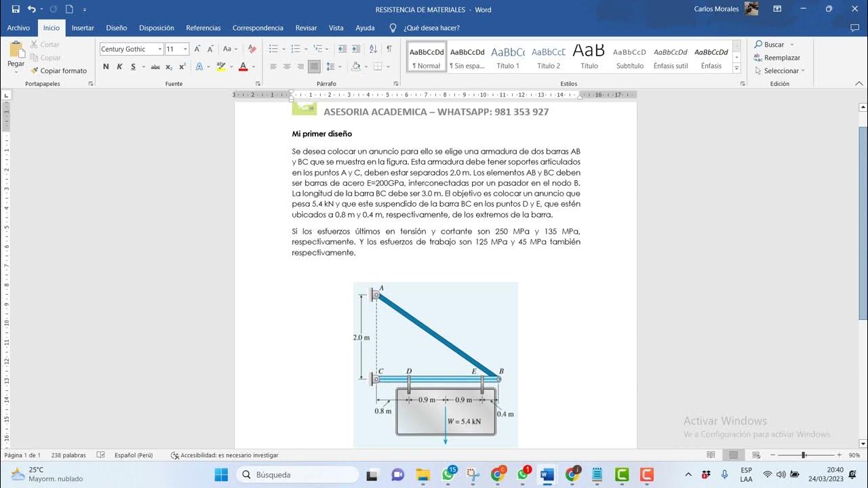Toggle show paragraph marks ¶
This screenshot has width=868, height=488.
[x=389, y=49]
